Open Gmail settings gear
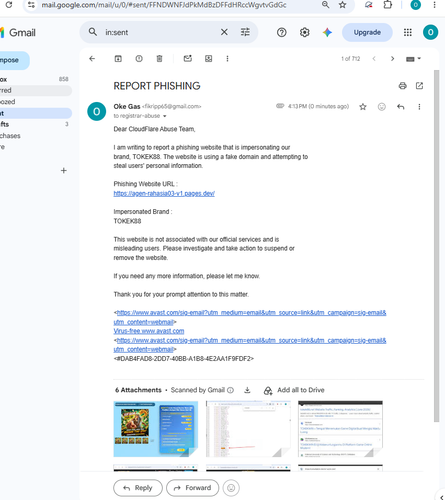This screenshot has height=500, width=445. pos(304,32)
